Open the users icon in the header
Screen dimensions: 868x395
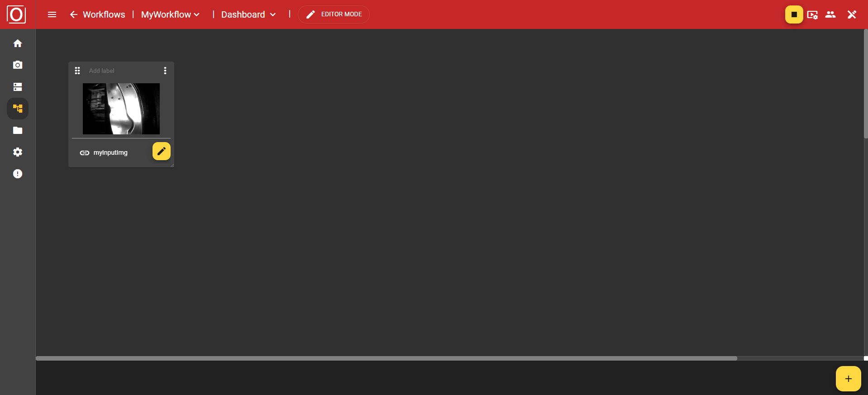tap(830, 14)
